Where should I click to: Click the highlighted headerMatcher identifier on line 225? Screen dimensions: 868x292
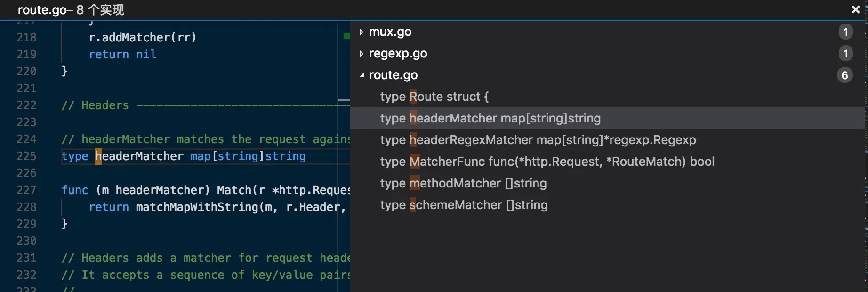tap(139, 156)
